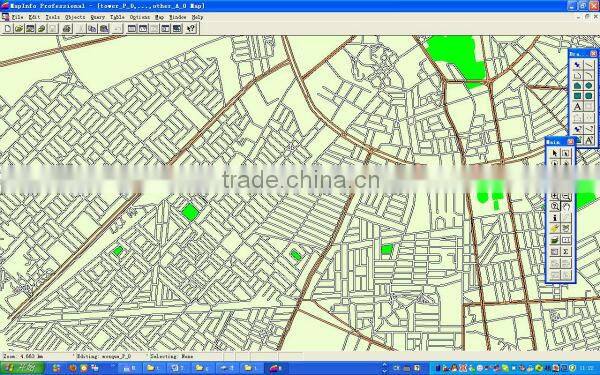Click the Windows Start button

pyautogui.click(x=22, y=368)
